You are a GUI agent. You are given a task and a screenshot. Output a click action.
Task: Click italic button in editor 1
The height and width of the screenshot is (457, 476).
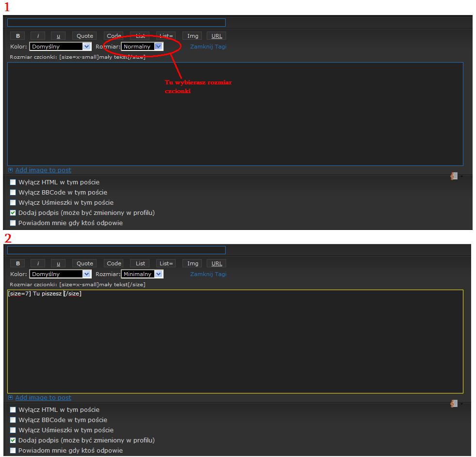point(38,36)
